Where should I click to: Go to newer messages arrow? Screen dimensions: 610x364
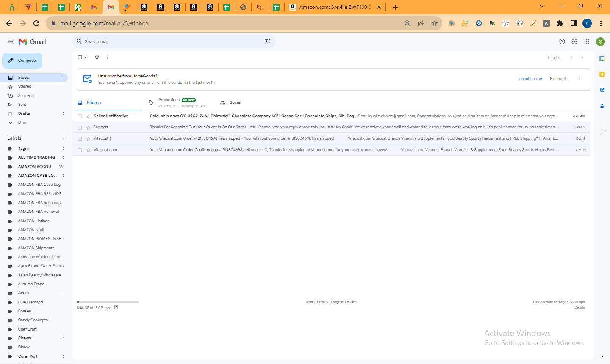coord(571,58)
